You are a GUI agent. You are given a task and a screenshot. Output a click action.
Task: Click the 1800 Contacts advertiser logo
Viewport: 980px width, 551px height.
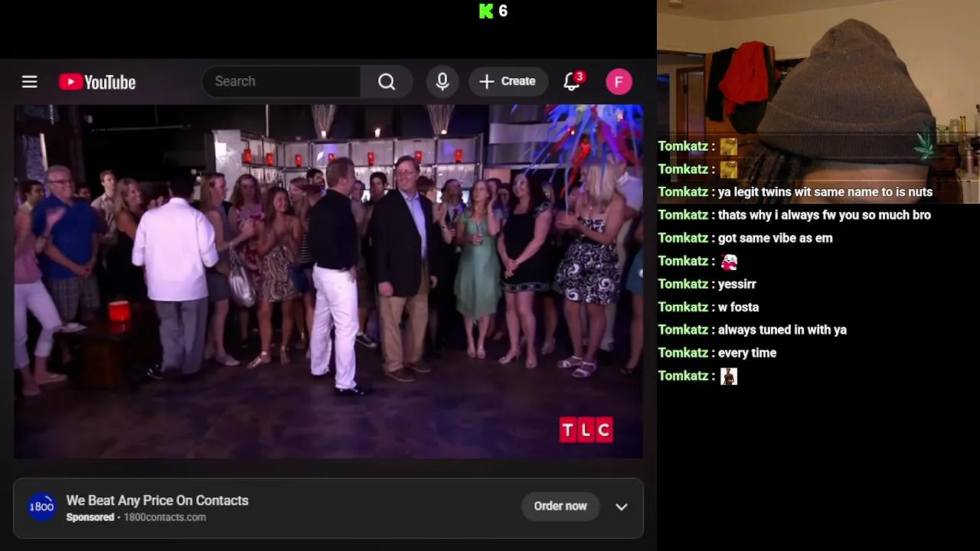click(x=41, y=507)
